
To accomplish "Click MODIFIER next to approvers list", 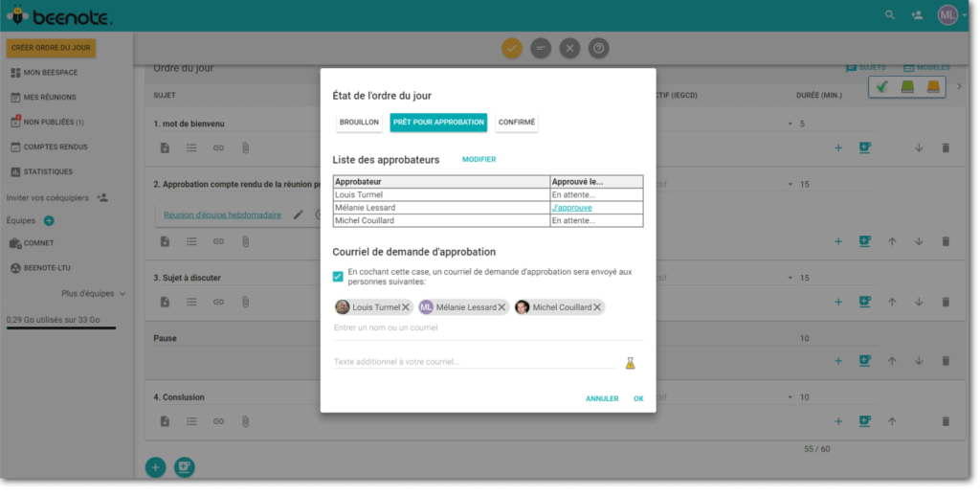I will pos(479,159).
